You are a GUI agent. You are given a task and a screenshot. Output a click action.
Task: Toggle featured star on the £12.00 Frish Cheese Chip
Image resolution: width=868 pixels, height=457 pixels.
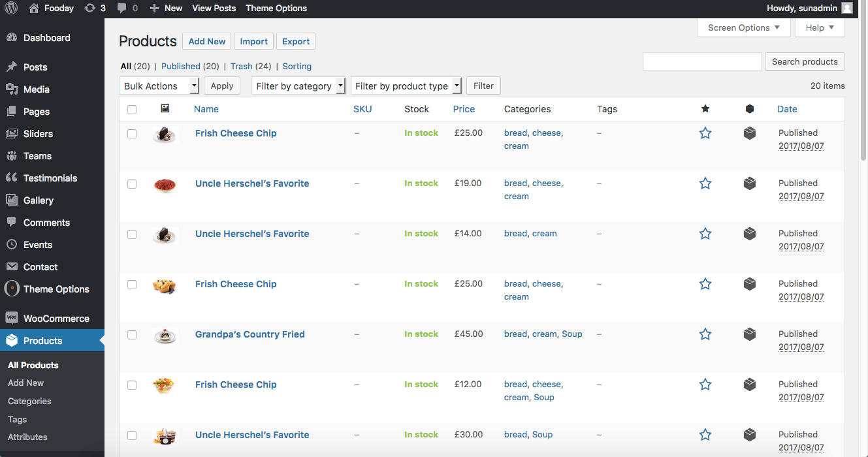[705, 385]
